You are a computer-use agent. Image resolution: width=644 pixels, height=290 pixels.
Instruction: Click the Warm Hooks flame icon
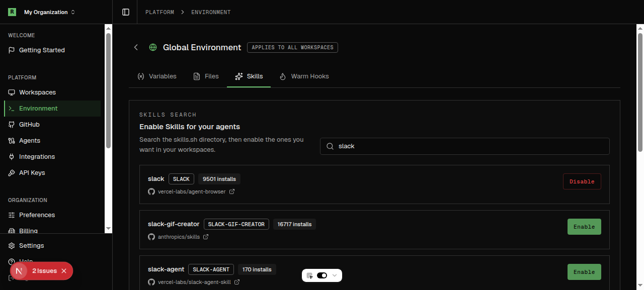coord(283,76)
